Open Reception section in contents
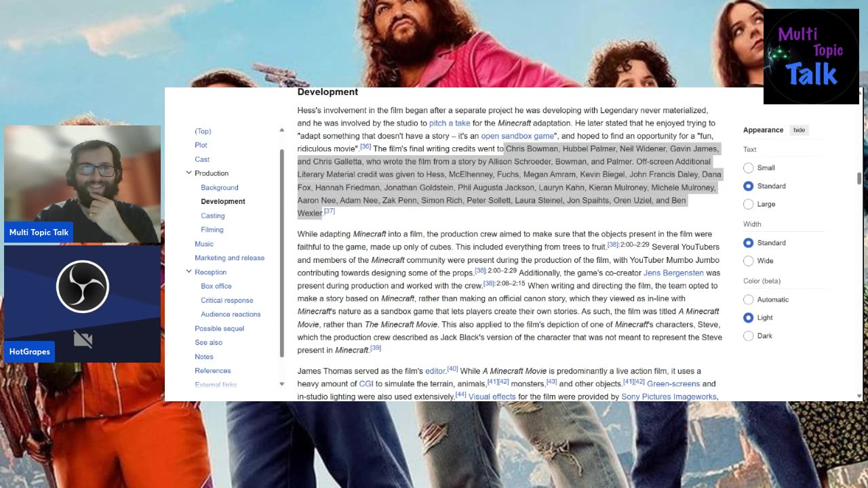Viewport: 868px width, 488px height. [x=211, y=272]
